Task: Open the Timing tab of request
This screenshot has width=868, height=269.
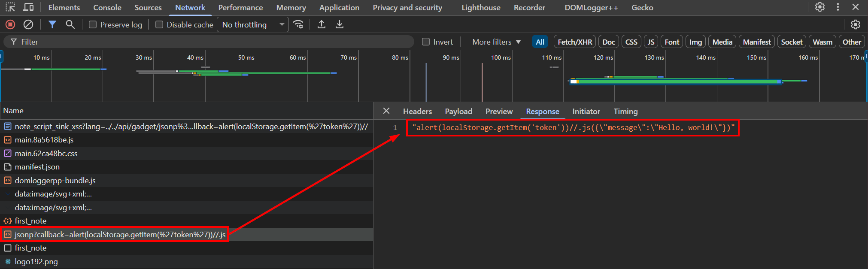Action: point(625,112)
